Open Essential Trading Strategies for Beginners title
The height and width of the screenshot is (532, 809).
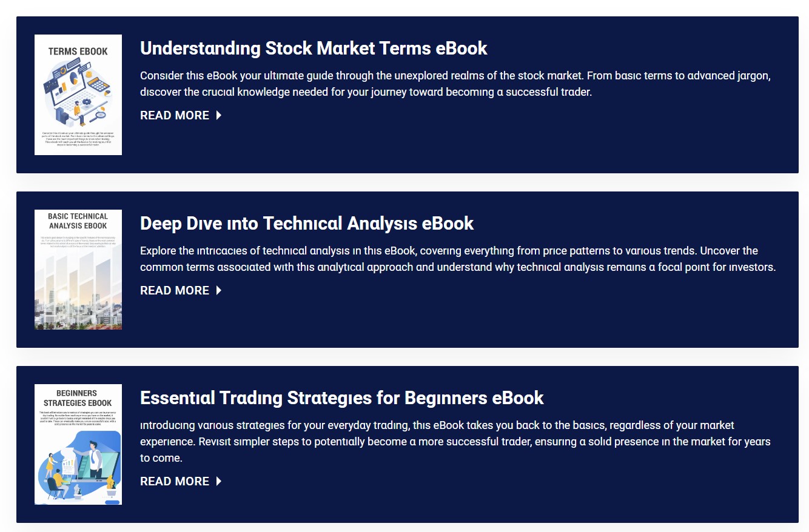[x=341, y=398]
